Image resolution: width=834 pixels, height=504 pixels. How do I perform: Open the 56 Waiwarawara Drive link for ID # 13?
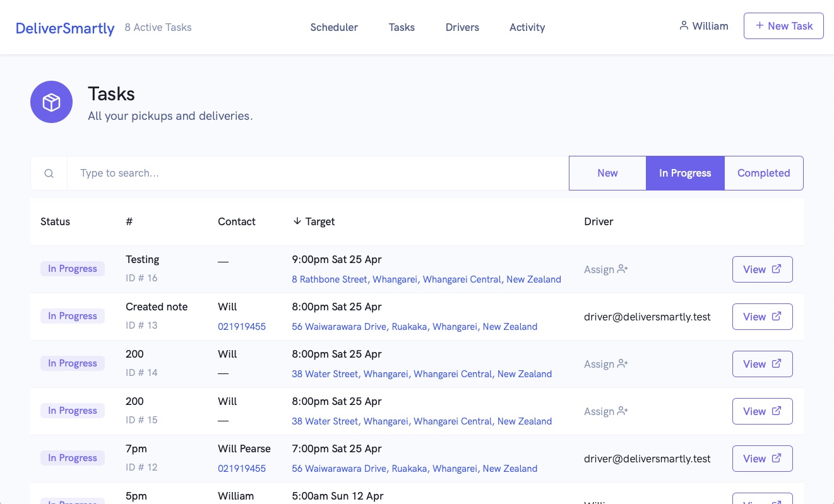(x=414, y=327)
